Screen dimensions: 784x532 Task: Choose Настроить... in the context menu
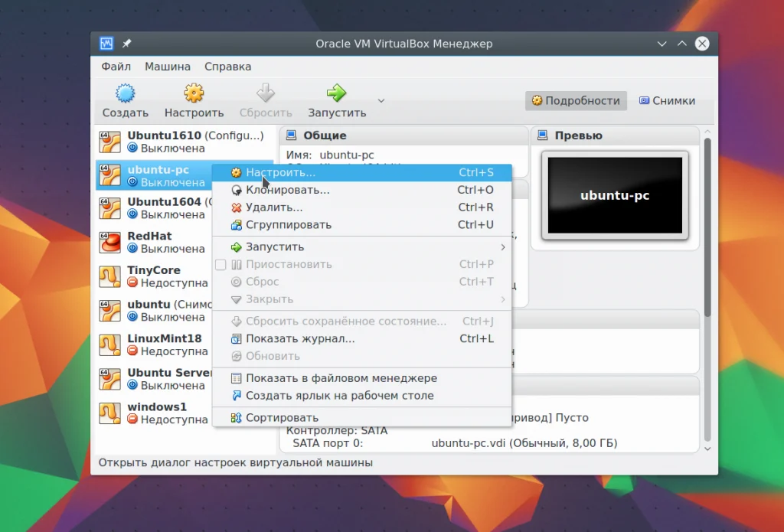[x=362, y=172]
